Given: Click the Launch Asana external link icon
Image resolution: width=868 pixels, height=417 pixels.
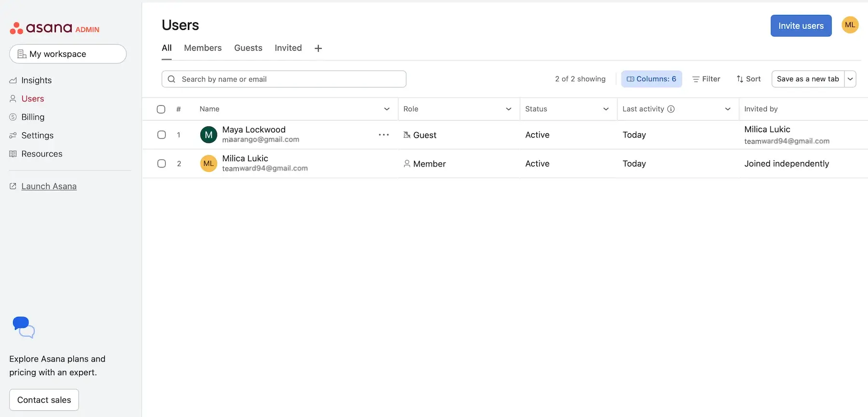Looking at the screenshot, I should [13, 186].
